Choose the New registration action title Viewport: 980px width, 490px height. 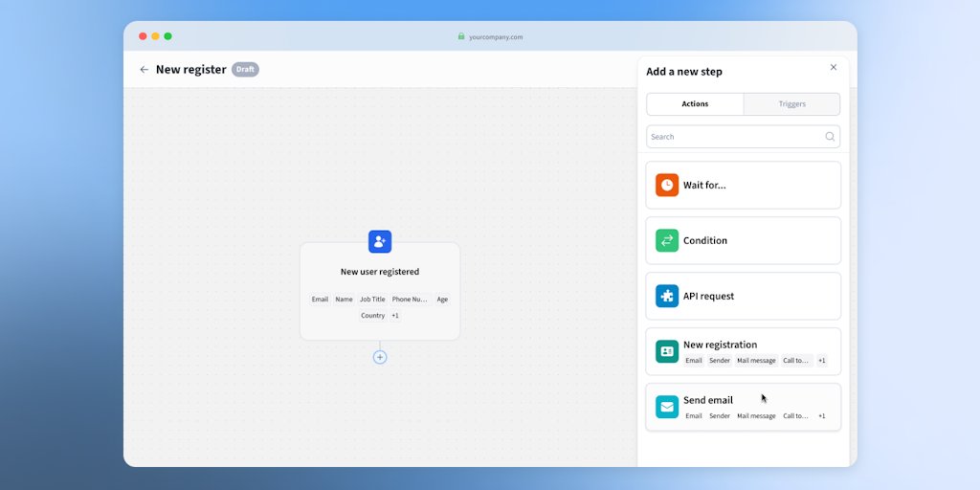tap(720, 345)
